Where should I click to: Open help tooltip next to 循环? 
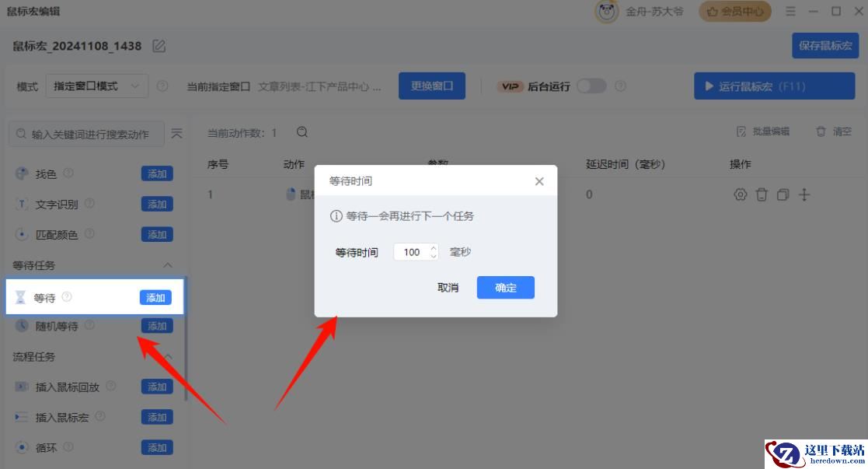coord(68,446)
